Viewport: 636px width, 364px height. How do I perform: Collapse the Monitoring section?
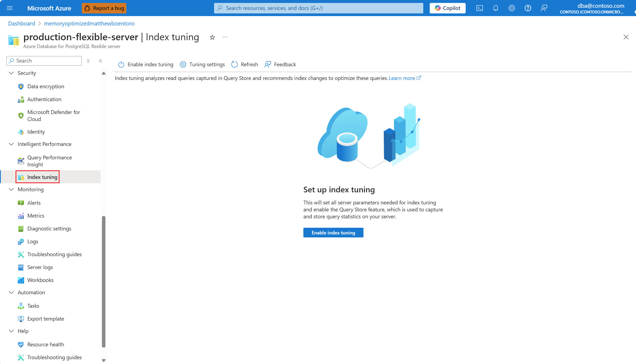11,189
